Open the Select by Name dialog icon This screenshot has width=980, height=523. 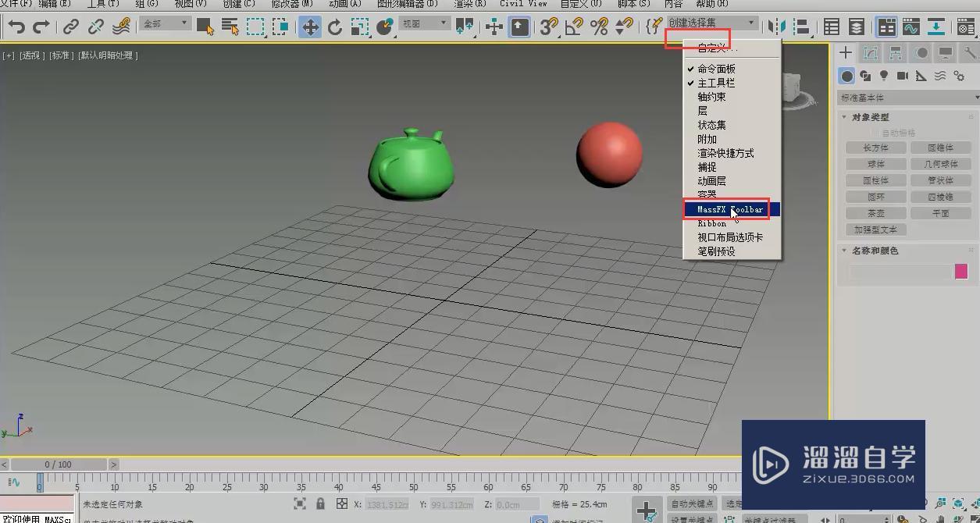pos(229,26)
